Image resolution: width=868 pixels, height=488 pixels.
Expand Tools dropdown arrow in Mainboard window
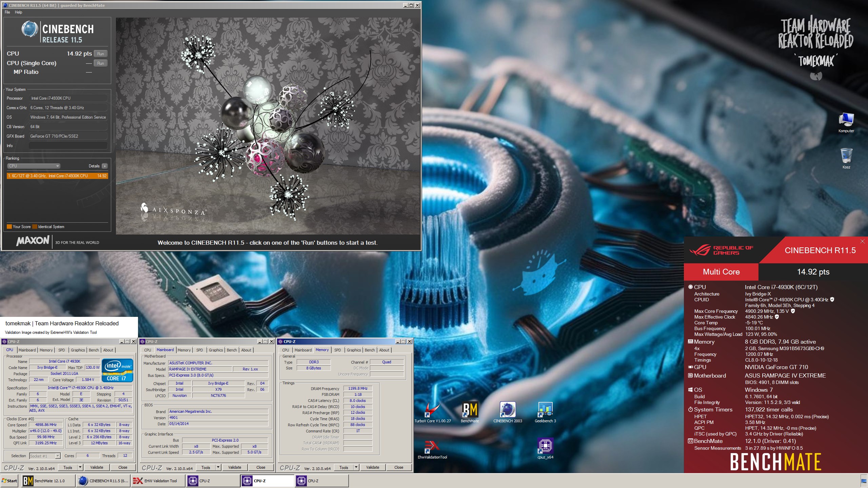pos(218,467)
